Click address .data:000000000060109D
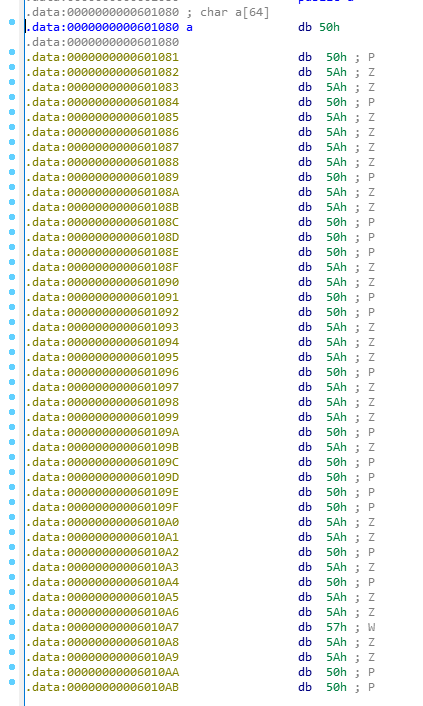 coord(102,477)
